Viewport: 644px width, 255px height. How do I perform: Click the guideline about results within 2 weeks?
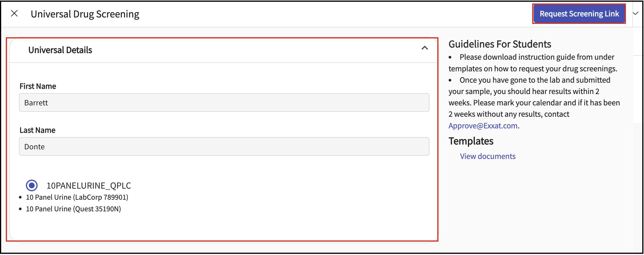click(x=534, y=103)
